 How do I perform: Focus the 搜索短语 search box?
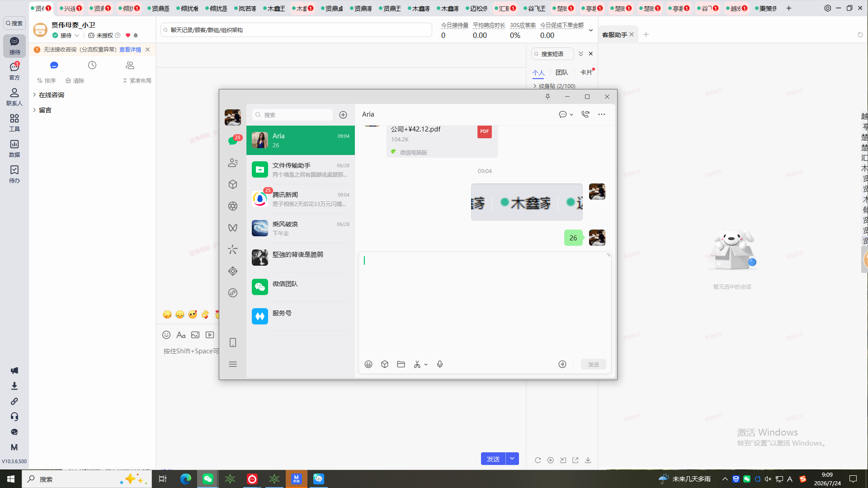[x=552, y=54]
